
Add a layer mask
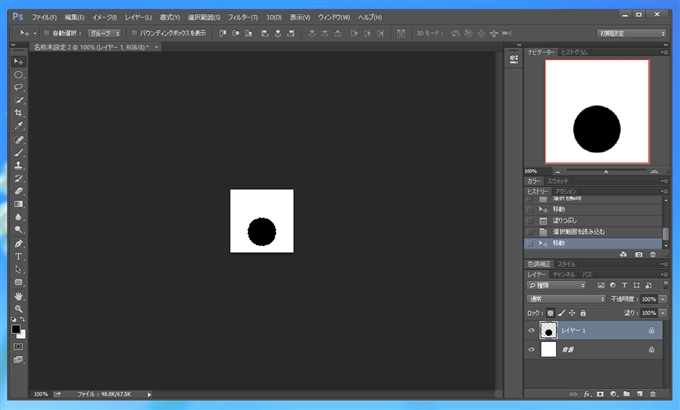click(x=600, y=394)
